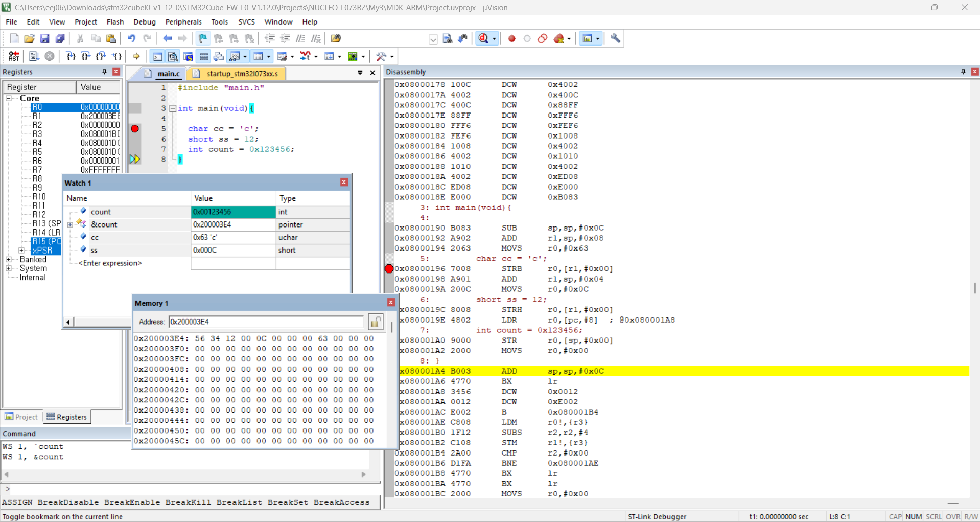
Task: Open the Watch Windows dropdown arrow
Action: pos(245,57)
